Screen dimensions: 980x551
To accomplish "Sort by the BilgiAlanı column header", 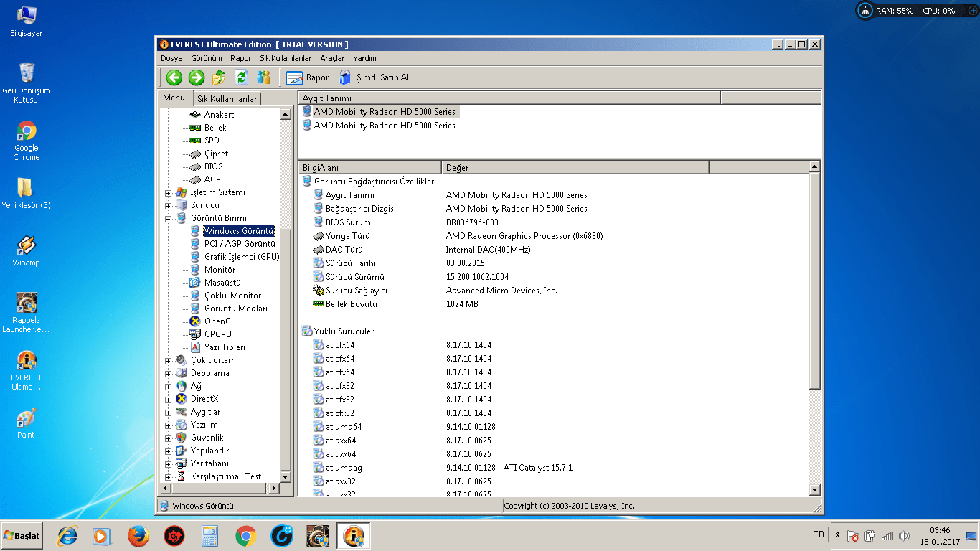I will 369,168.
